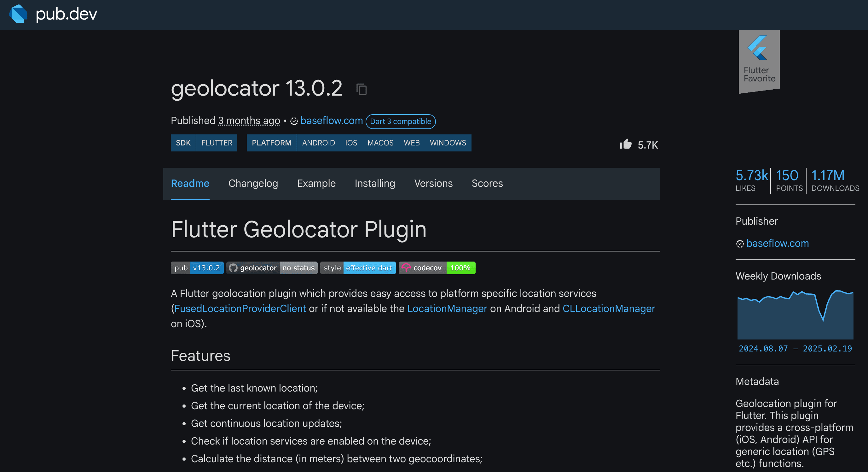Open CLLocationManager link
Image resolution: width=868 pixels, height=472 pixels.
(x=609, y=309)
